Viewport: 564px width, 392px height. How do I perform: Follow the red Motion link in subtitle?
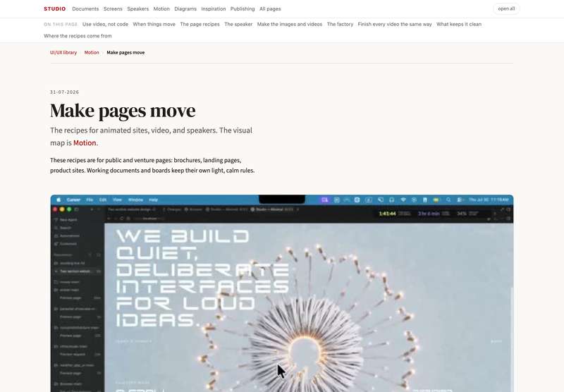[85, 143]
